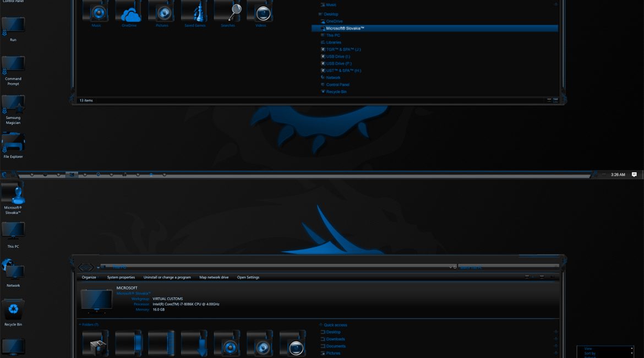Select Music in the upper navigation tree
Image resolution: width=644 pixels, height=358 pixels.
331,5
